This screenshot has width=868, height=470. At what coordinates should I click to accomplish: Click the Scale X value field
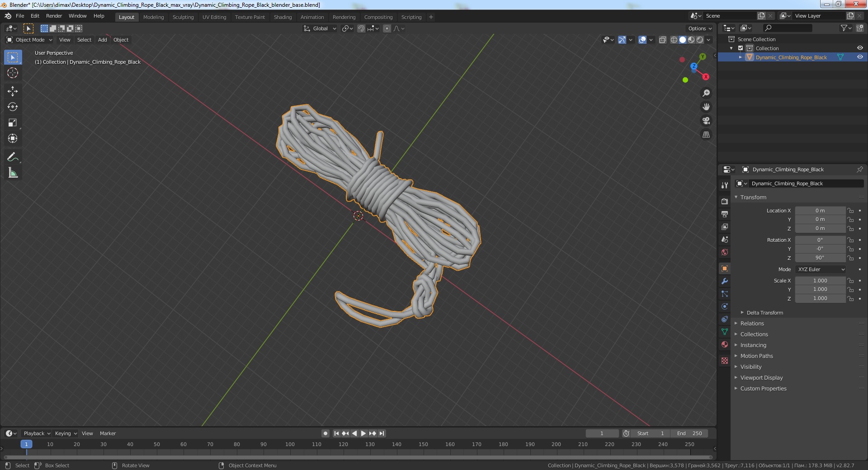point(820,281)
